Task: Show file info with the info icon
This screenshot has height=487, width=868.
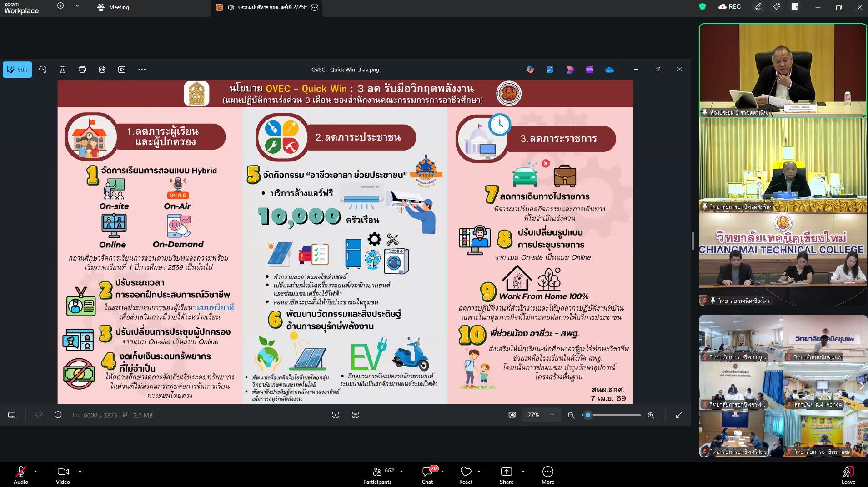Action: (x=58, y=415)
